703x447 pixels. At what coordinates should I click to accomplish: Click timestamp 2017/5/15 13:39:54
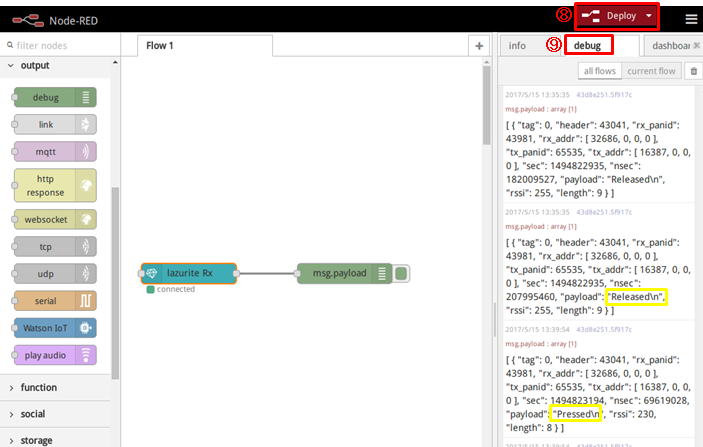click(537, 330)
